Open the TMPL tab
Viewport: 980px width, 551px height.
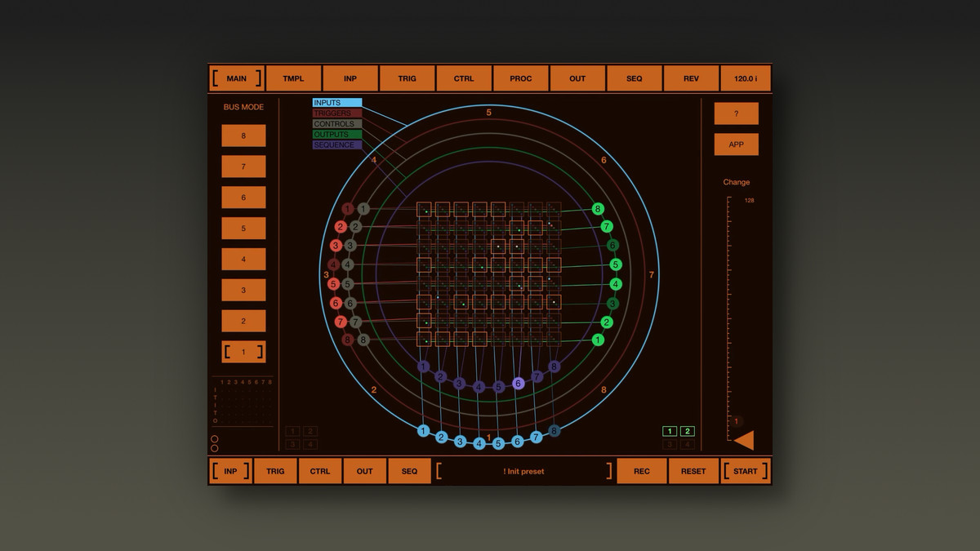coord(293,78)
